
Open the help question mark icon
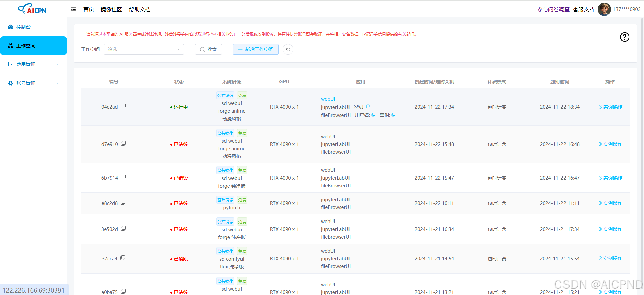624,37
